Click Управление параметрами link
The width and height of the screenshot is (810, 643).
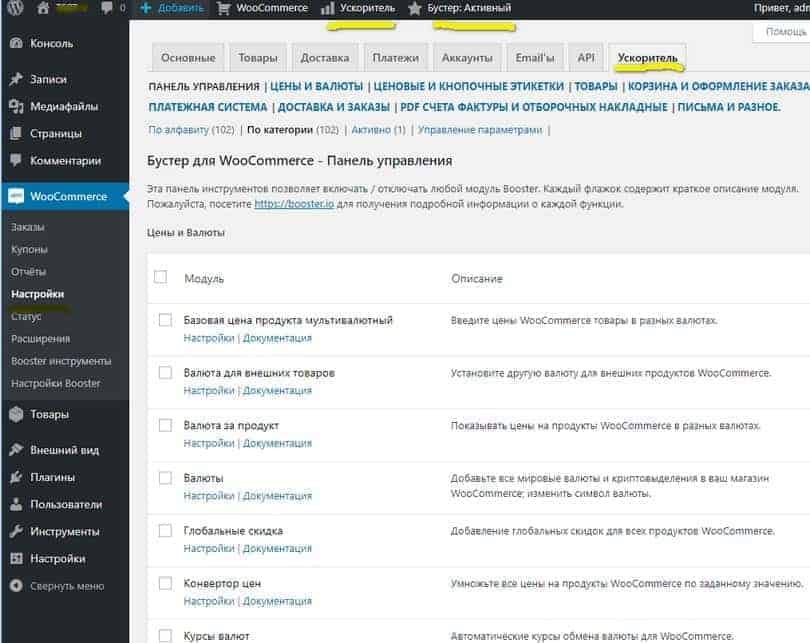click(x=480, y=130)
